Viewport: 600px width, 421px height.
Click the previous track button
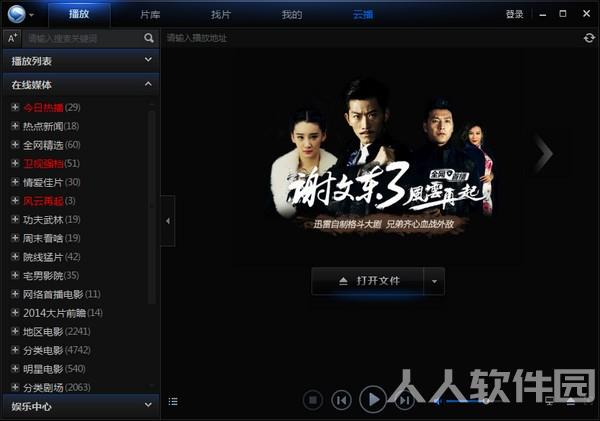pos(341,400)
